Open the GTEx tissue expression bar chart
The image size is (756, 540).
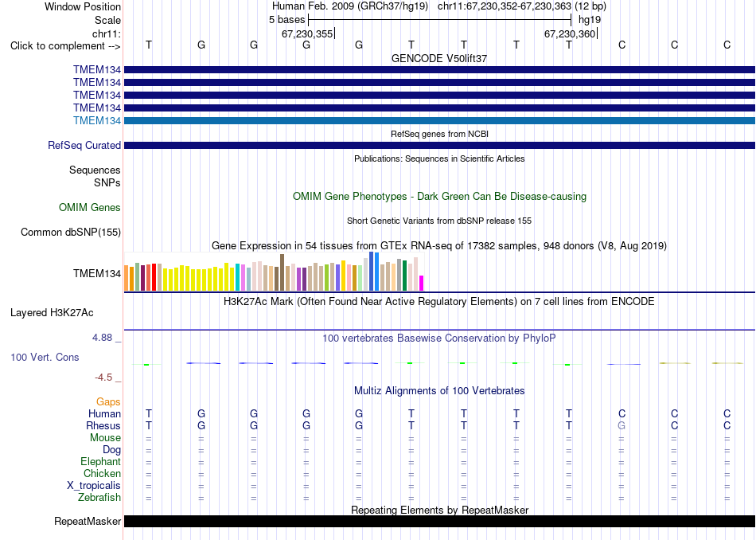pyautogui.click(x=274, y=272)
